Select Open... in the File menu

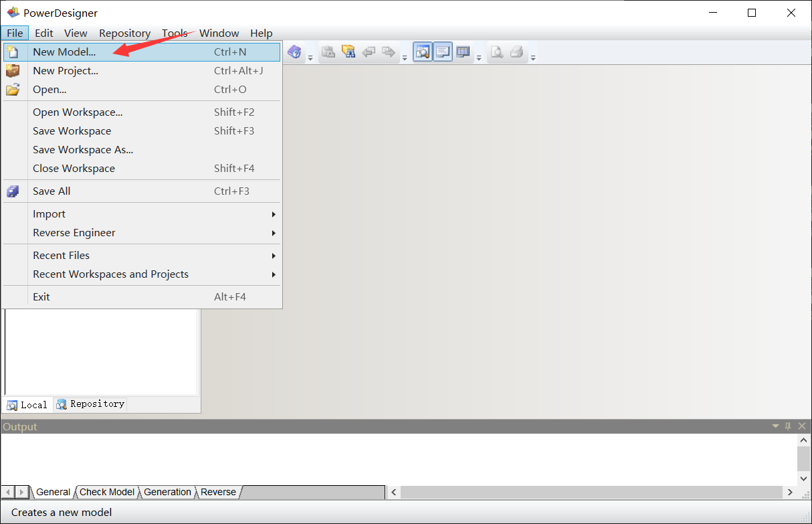(142, 89)
